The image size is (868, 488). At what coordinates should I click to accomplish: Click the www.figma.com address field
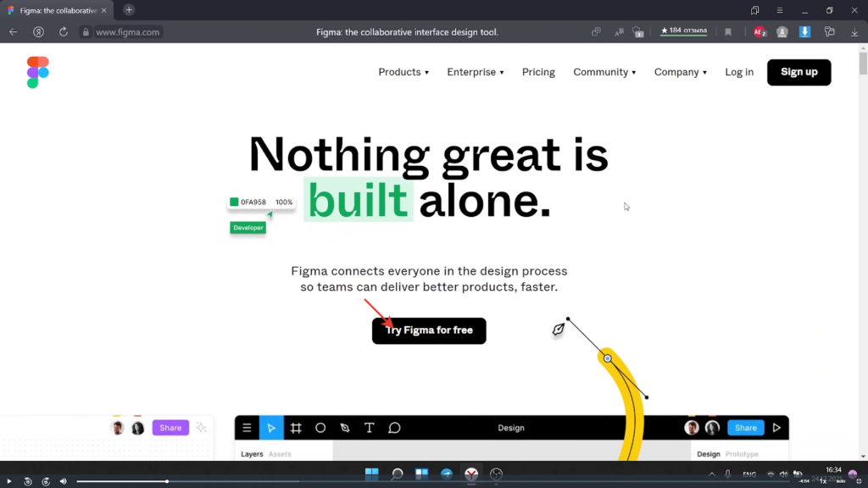pos(128,32)
